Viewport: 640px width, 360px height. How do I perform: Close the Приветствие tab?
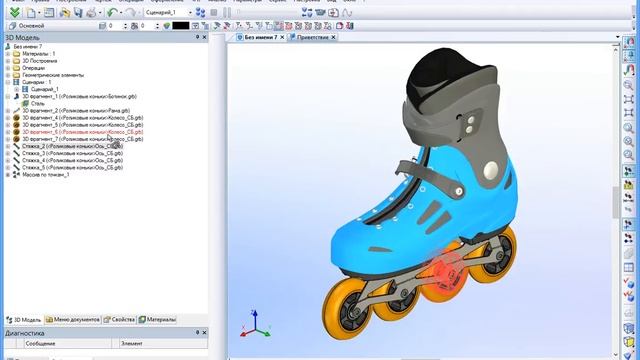point(333,37)
